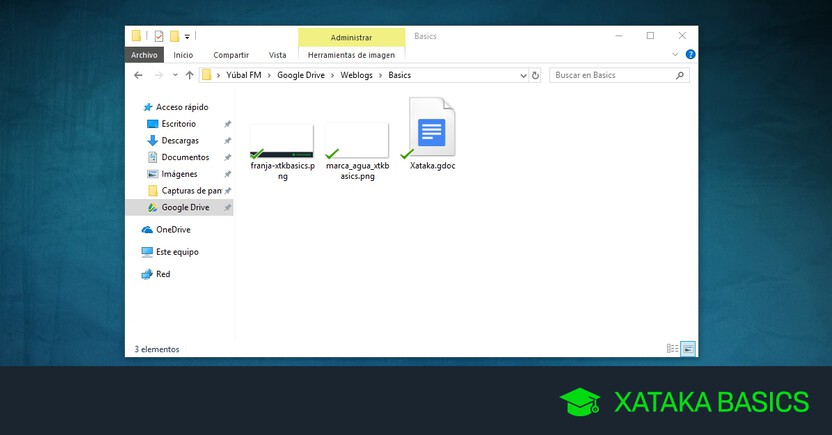Go up one folder with up arrow
832x435 pixels.
pyautogui.click(x=187, y=75)
